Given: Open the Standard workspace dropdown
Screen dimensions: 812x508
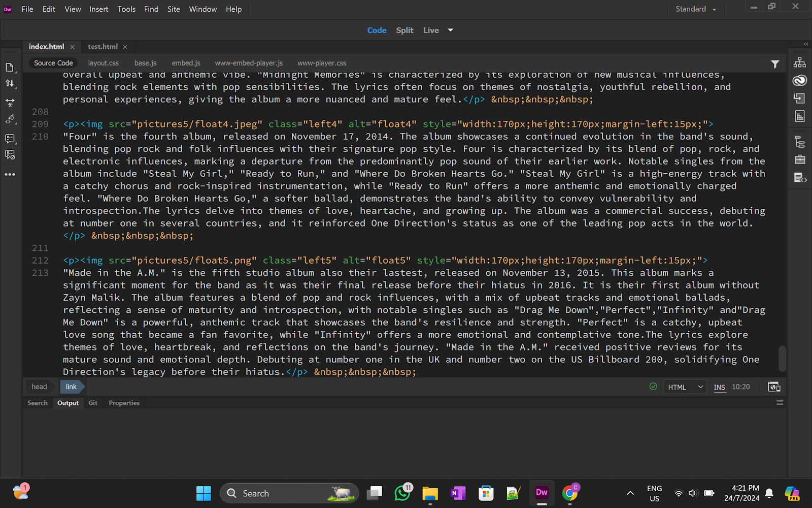Looking at the screenshot, I should click(x=696, y=9).
